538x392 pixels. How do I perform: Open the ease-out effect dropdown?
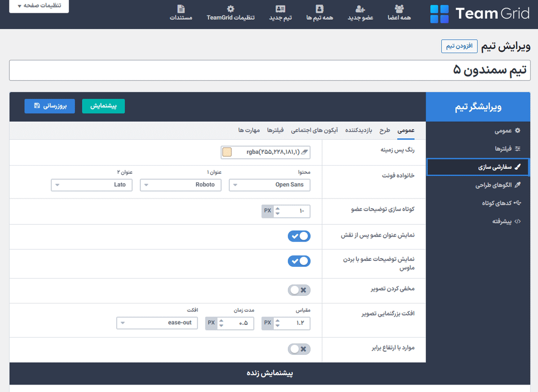click(157, 323)
